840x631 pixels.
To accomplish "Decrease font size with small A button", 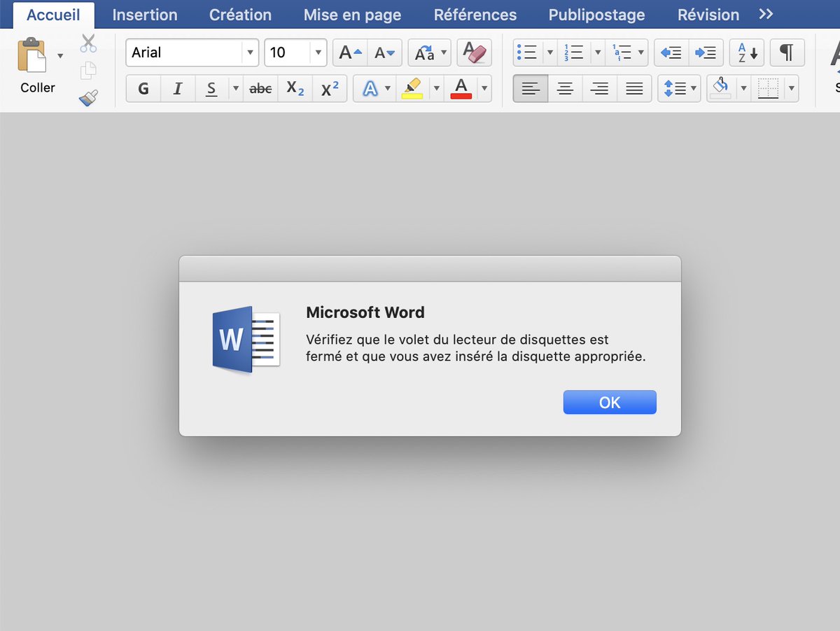I will click(x=384, y=53).
